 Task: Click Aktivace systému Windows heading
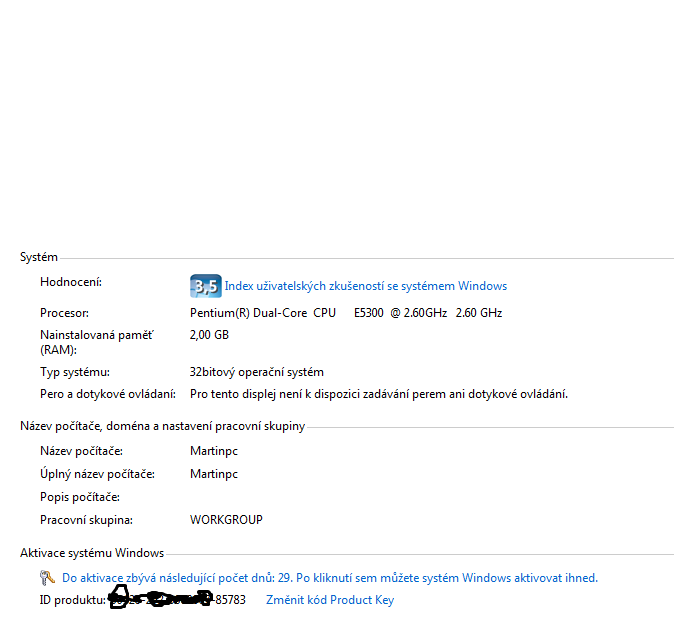click(x=92, y=553)
